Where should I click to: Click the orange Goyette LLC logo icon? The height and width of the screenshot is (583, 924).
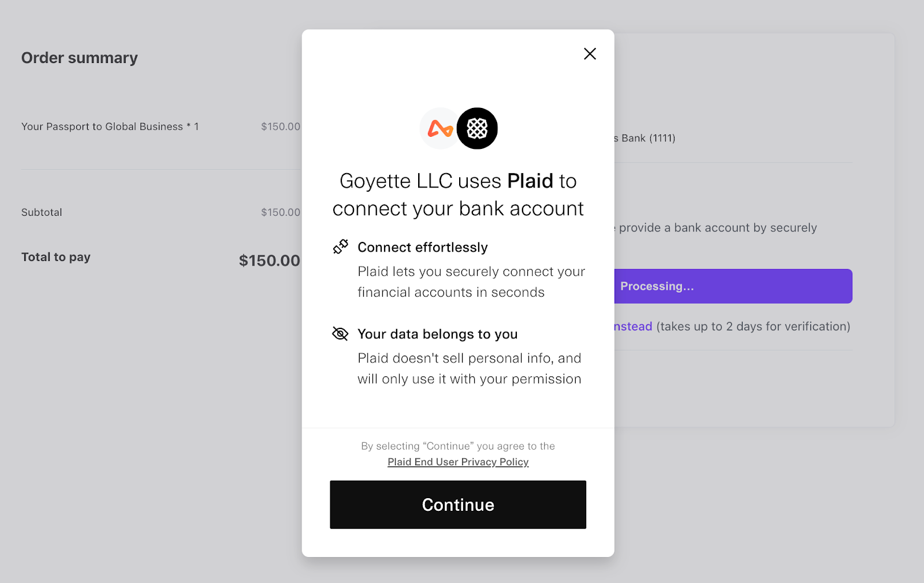[x=440, y=128]
